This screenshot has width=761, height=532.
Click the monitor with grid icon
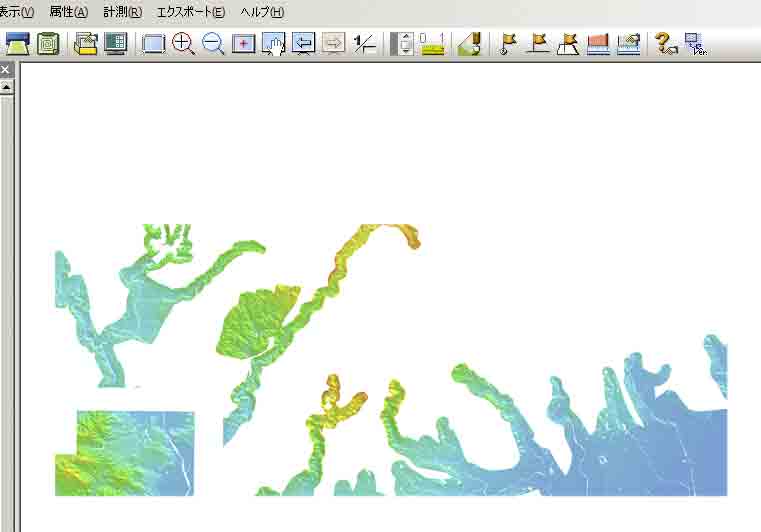(x=116, y=44)
